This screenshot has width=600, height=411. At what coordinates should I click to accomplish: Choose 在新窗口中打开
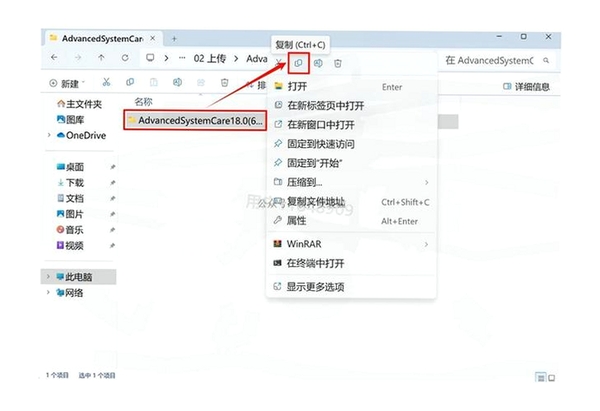coord(351,125)
